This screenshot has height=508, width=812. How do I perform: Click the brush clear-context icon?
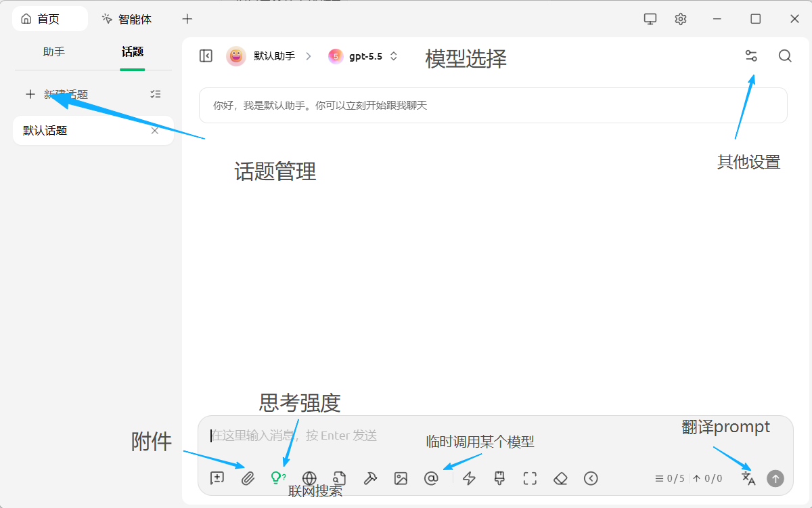coord(499,478)
